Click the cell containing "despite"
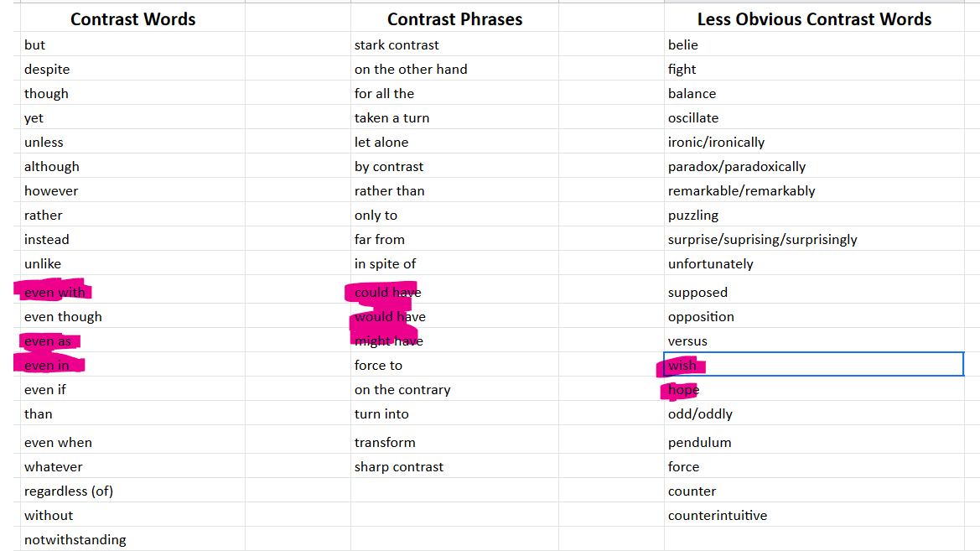 point(47,70)
